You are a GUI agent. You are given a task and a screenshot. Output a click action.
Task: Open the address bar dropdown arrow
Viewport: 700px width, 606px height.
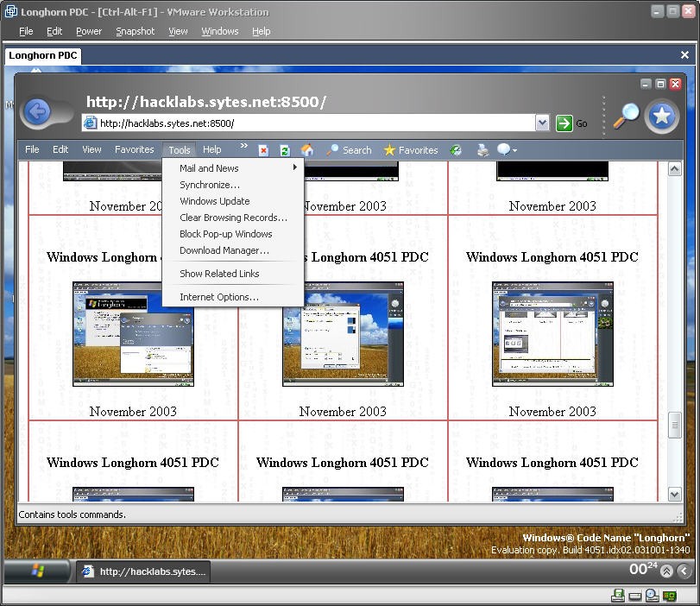pyautogui.click(x=542, y=123)
